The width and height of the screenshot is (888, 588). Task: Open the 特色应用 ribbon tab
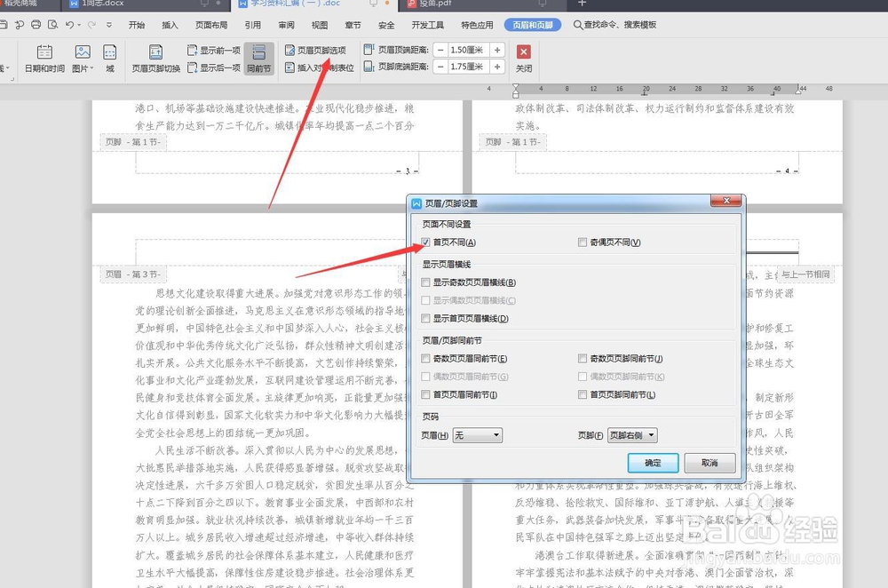477,25
